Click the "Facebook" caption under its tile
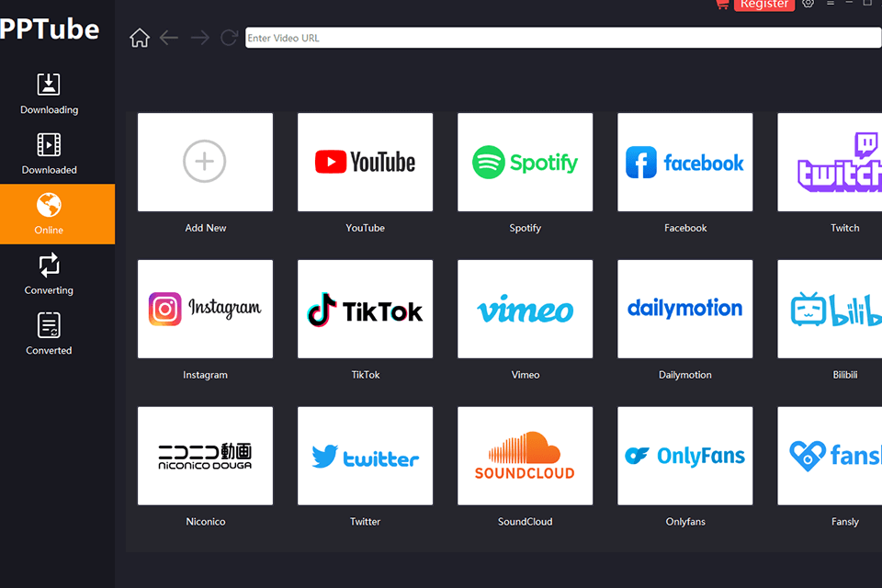 coord(685,228)
